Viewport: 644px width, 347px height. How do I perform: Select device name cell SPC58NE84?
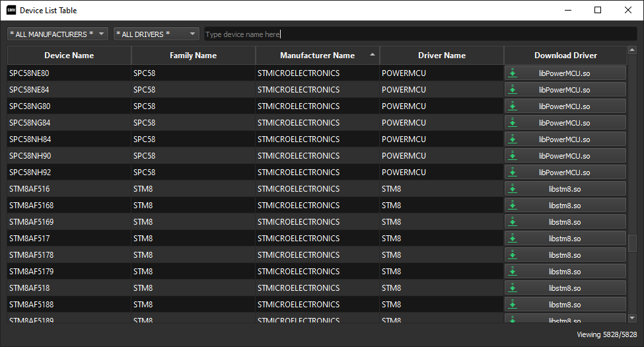[x=69, y=90]
